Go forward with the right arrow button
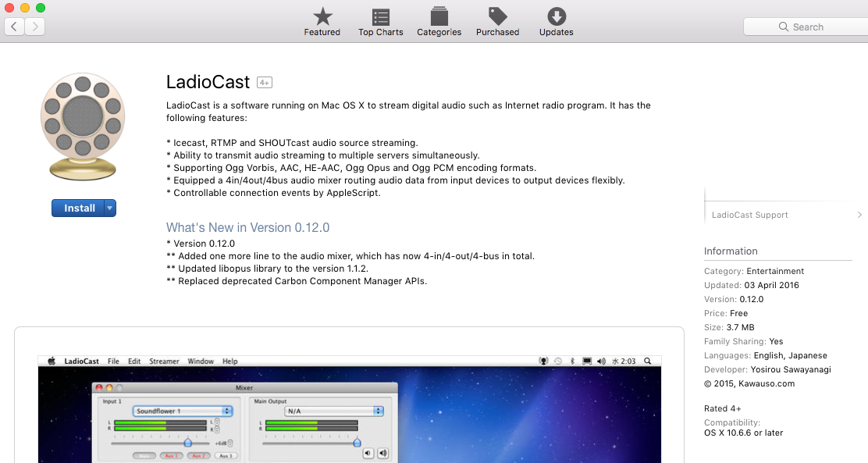This screenshot has width=868, height=463. pos(35,27)
